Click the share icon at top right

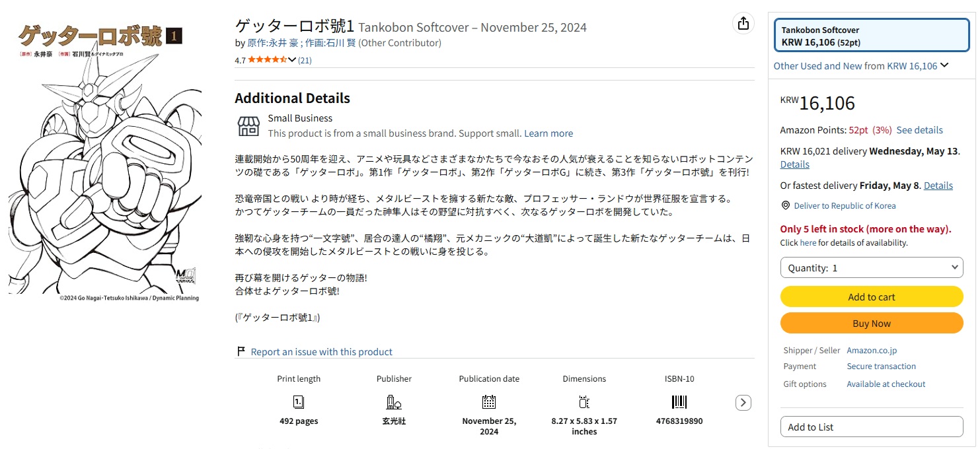tap(743, 23)
